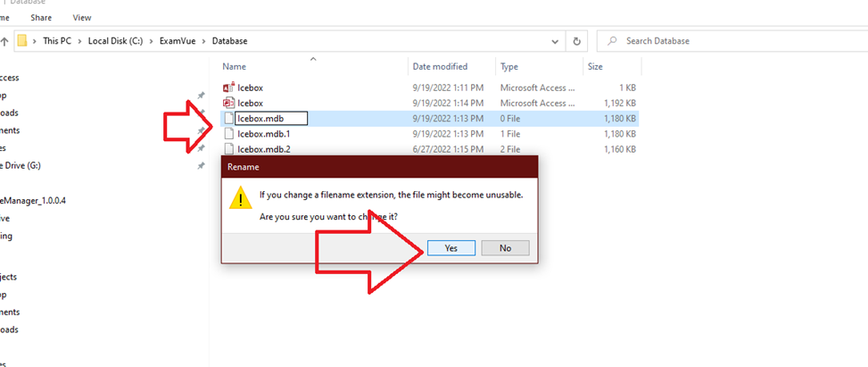The height and width of the screenshot is (367, 868).
Task: Open Drive (G:) in the navigation pane
Action: pos(21,165)
